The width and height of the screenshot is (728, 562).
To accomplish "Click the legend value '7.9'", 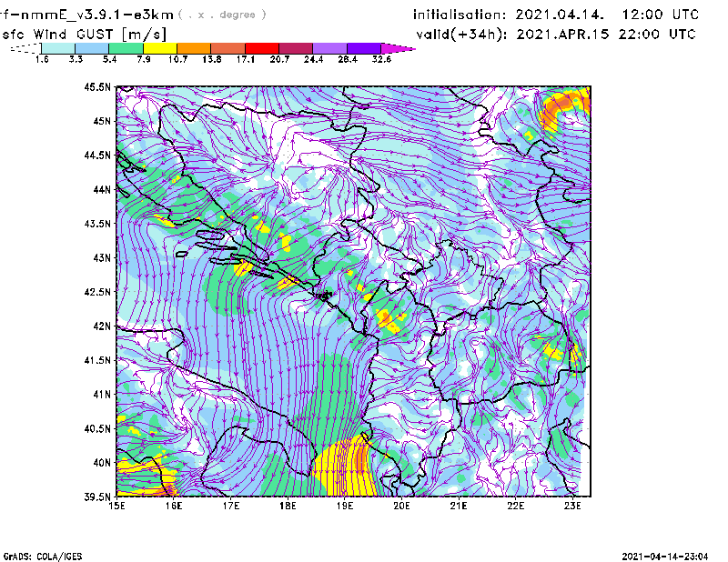I will pos(144,59).
